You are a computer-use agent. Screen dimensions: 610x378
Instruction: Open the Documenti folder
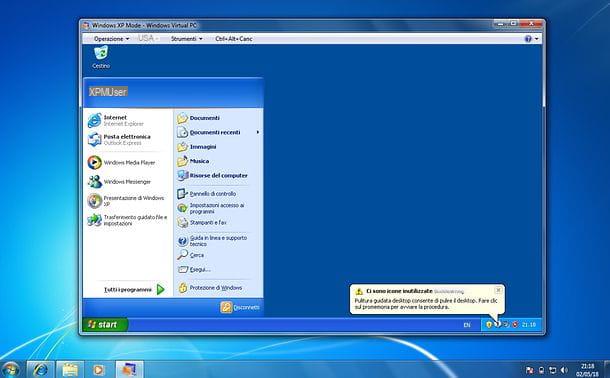(x=198, y=118)
